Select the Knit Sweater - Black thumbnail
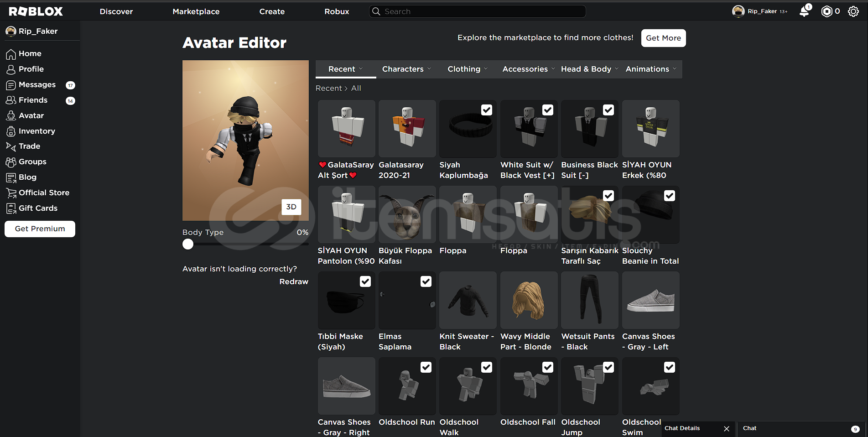 pyautogui.click(x=468, y=300)
